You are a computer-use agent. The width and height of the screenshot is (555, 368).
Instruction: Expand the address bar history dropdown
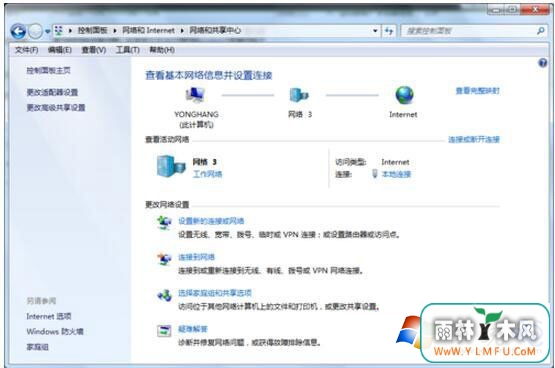[375, 31]
